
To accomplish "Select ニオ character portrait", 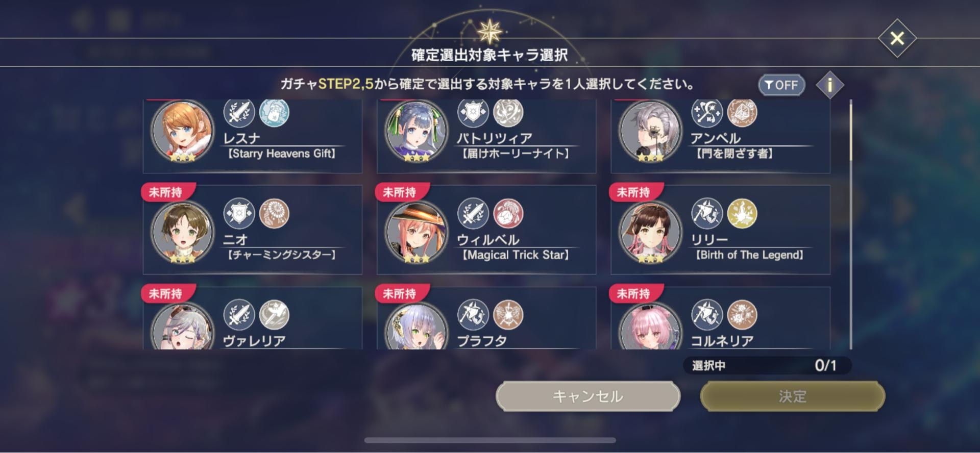I will pos(182,232).
